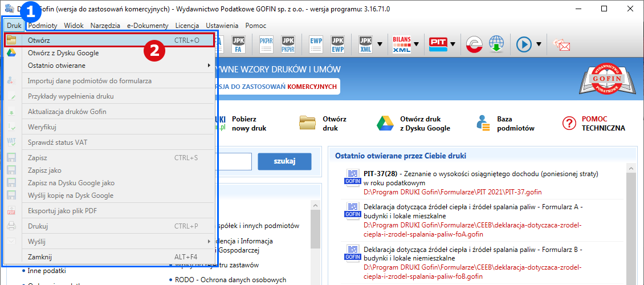
Task: Open the Podmioty menu
Action: 43,26
